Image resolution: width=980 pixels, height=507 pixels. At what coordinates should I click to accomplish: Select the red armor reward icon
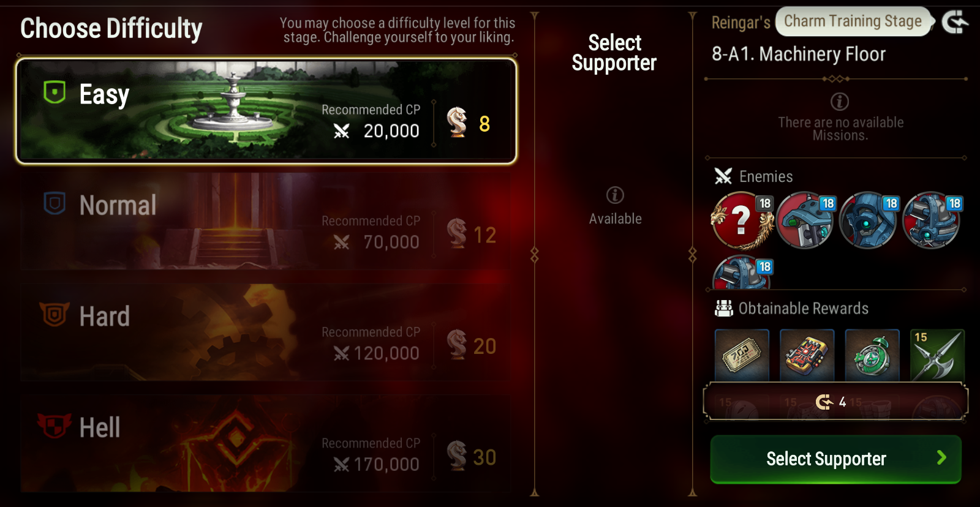[807, 355]
